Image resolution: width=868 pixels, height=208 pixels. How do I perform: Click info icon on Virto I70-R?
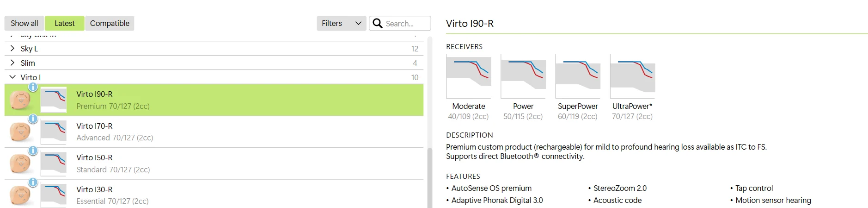pos(33,119)
